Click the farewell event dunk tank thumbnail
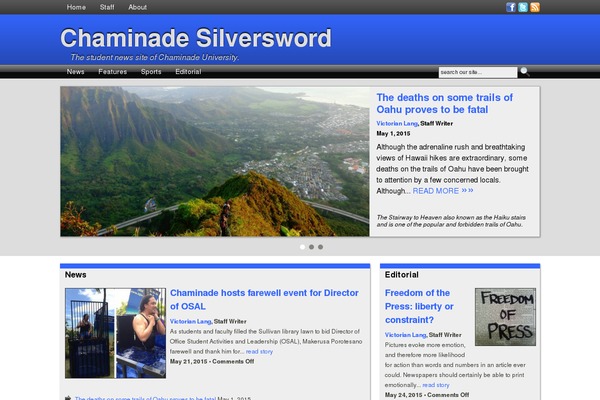Screen dimensions: 600x400 (115, 333)
